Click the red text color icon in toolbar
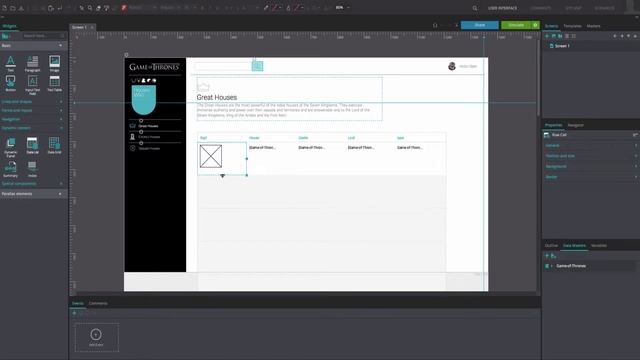The height and width of the screenshot is (360, 640). point(124,8)
